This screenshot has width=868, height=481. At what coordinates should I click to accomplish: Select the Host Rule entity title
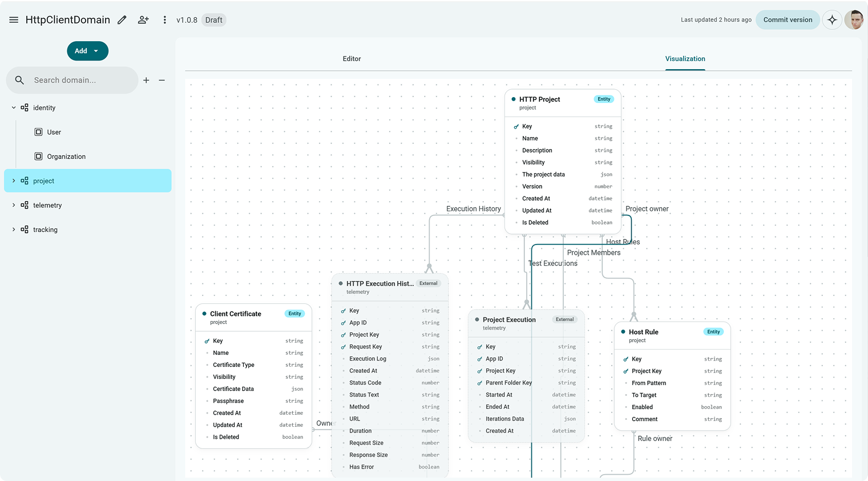(x=643, y=332)
